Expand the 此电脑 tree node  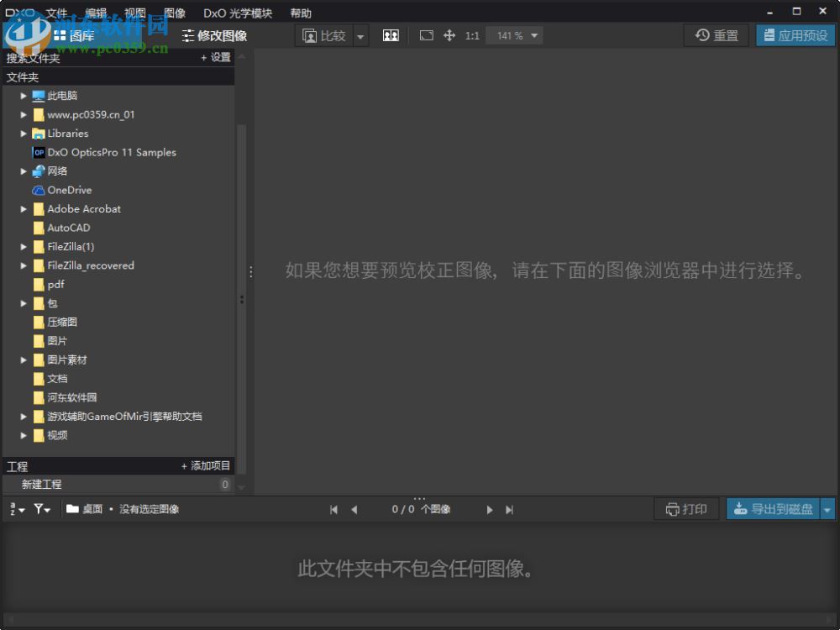coord(24,96)
